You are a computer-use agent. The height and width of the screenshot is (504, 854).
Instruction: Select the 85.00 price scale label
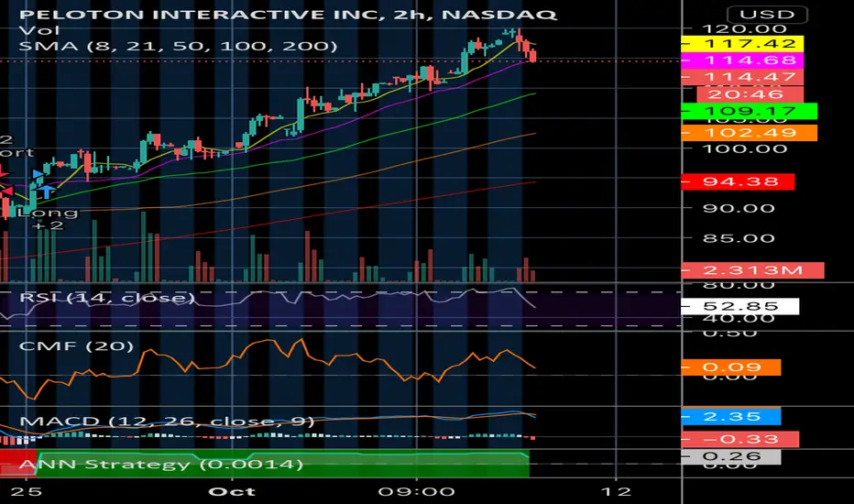click(x=739, y=238)
